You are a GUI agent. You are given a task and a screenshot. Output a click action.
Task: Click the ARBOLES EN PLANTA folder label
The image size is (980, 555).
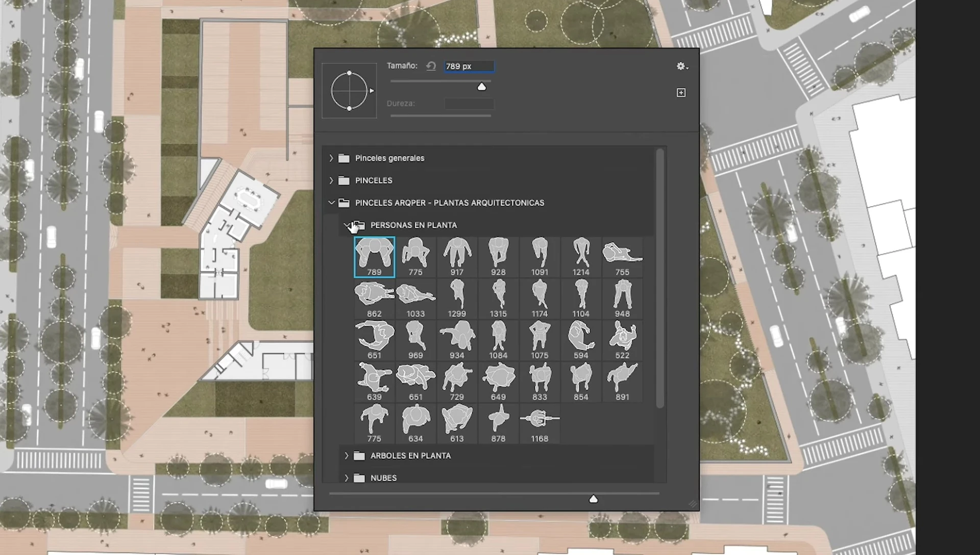[x=410, y=456]
